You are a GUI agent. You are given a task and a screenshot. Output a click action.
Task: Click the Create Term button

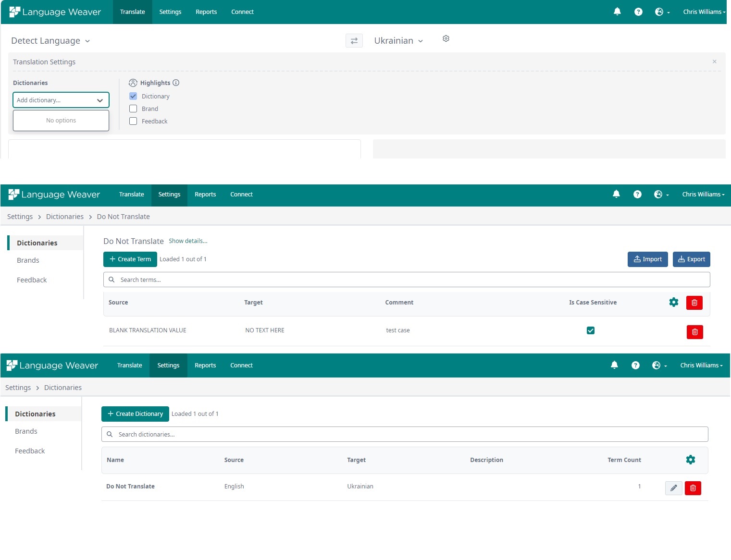(x=130, y=259)
